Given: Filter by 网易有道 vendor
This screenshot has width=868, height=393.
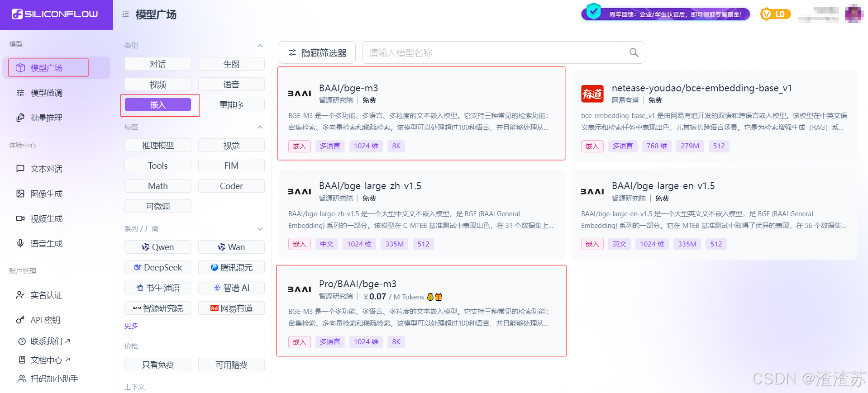Looking at the screenshot, I should click(x=231, y=308).
